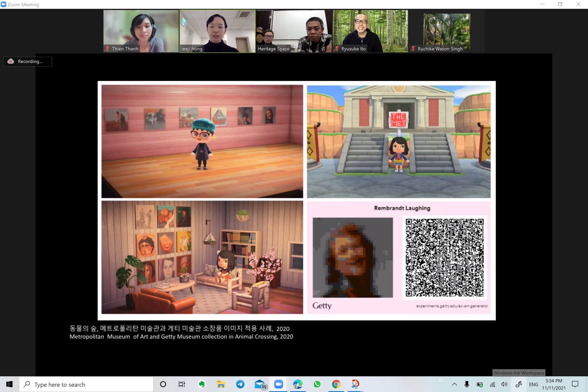
Task: Open the volume control slider
Action: [x=504, y=384]
